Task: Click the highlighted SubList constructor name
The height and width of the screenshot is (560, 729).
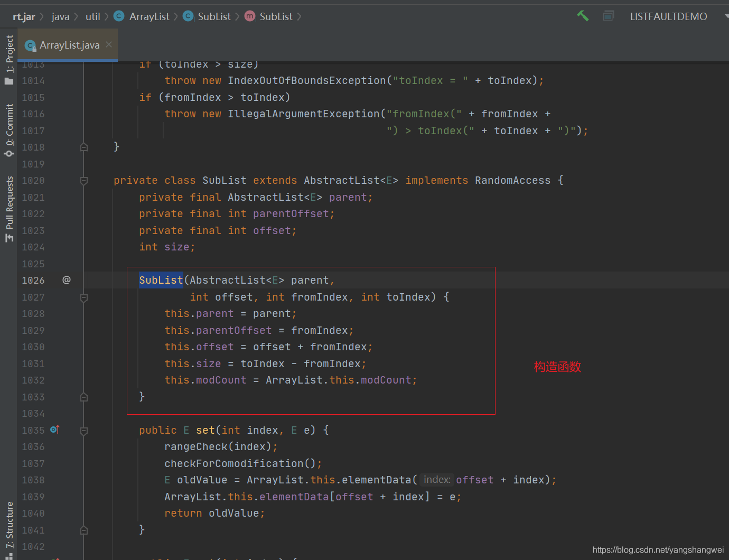Action: pos(161,280)
